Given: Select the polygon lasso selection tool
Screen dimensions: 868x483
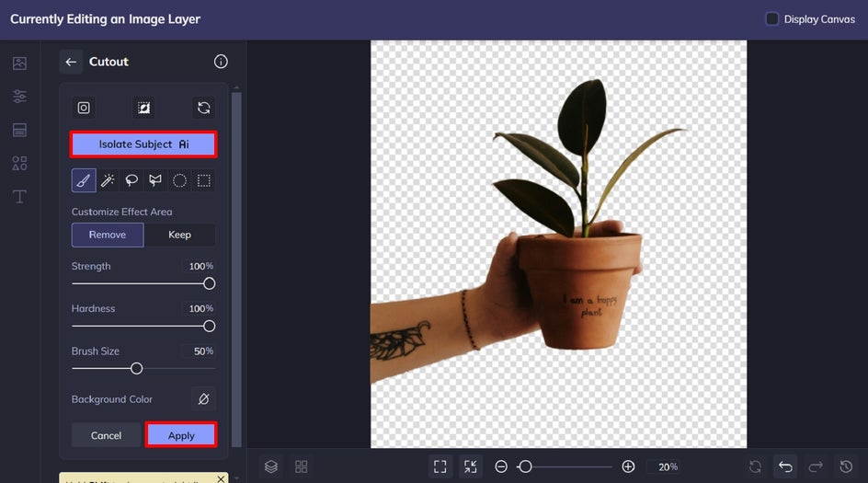Looking at the screenshot, I should [x=155, y=180].
